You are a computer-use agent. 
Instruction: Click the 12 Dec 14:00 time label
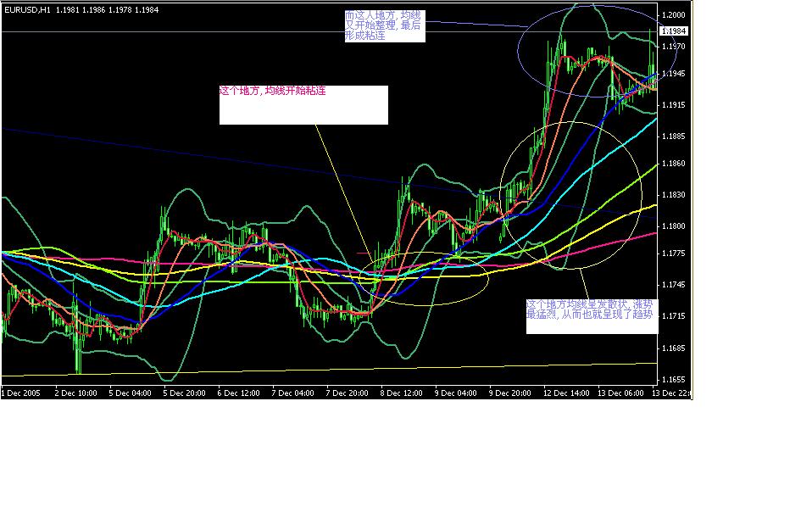pyautogui.click(x=566, y=393)
